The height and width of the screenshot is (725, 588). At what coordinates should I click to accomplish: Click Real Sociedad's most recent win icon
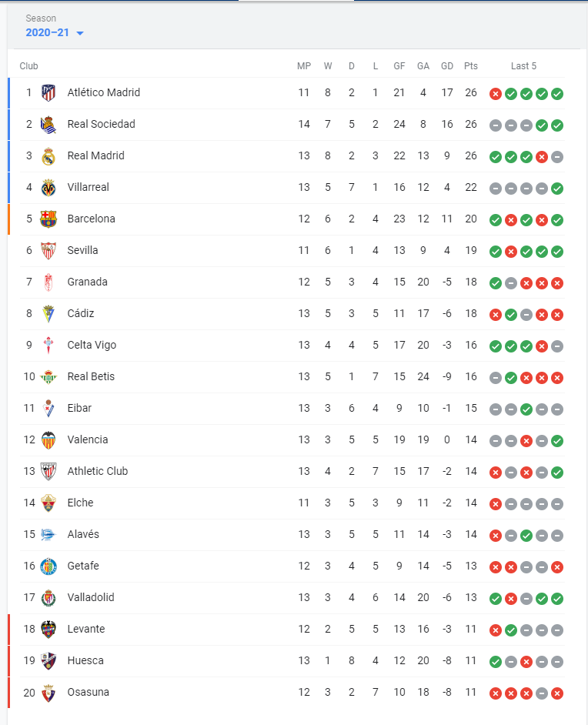[557, 125]
